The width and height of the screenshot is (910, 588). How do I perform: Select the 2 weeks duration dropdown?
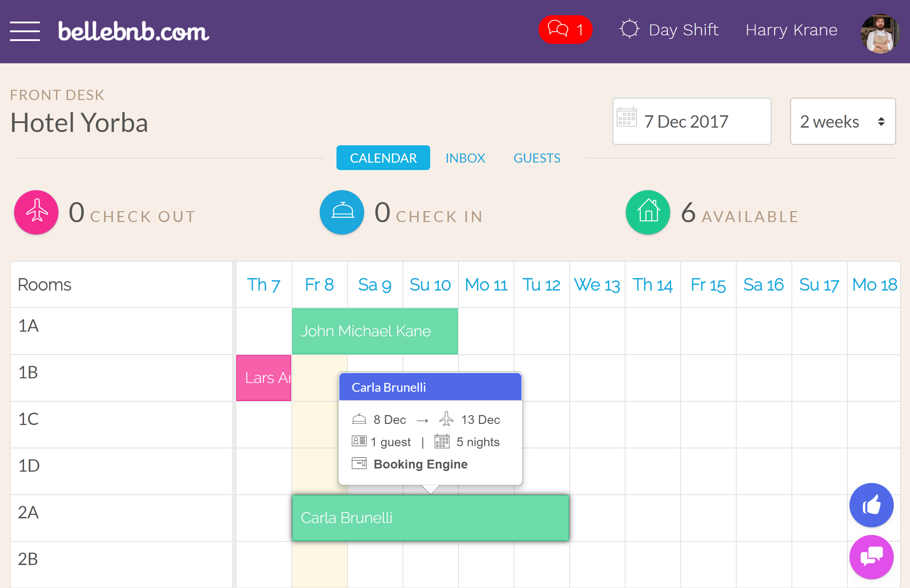point(844,122)
